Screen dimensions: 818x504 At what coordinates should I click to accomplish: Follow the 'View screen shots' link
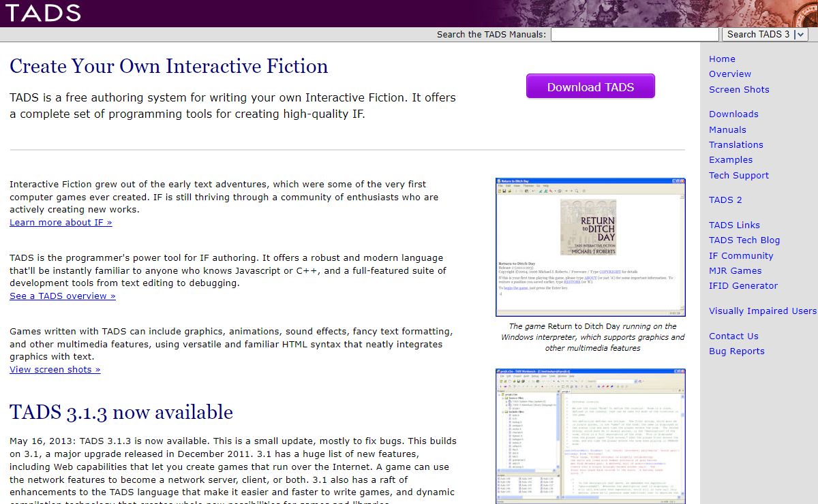click(x=55, y=369)
